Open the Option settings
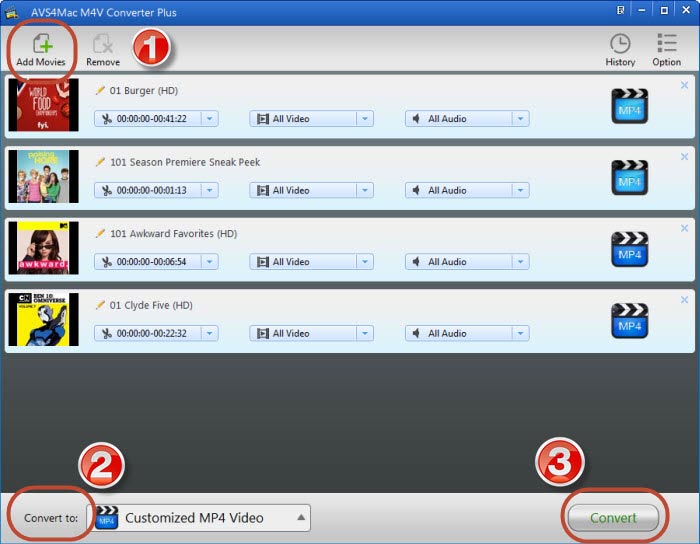Image resolution: width=700 pixels, height=544 pixels. (667, 50)
